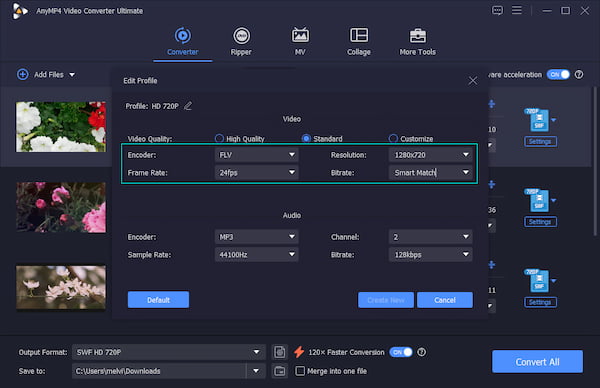Open the Save to path dropdown

[256, 371]
